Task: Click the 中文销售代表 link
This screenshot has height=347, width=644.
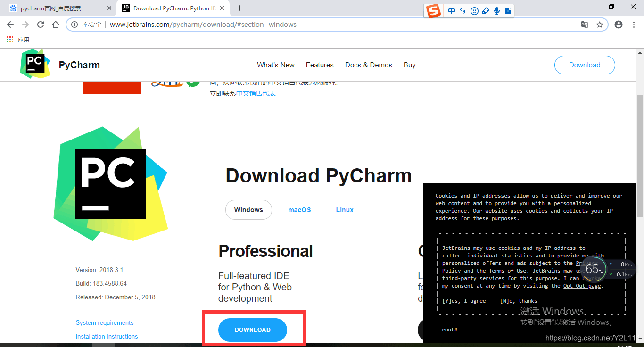Action: click(256, 93)
